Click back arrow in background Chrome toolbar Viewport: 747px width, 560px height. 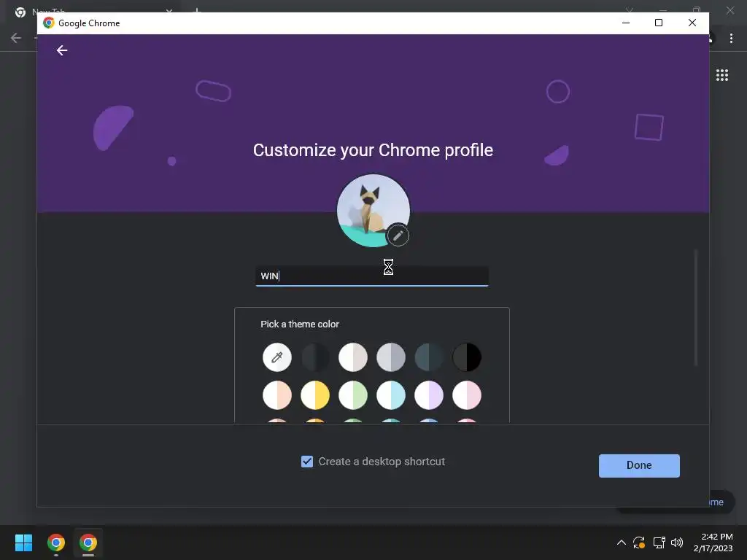coord(16,38)
